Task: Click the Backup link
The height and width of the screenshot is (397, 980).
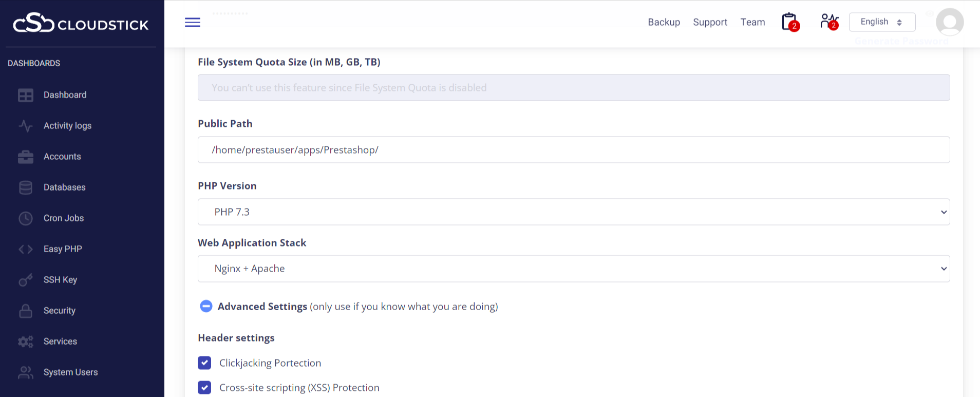Action: coord(664,22)
